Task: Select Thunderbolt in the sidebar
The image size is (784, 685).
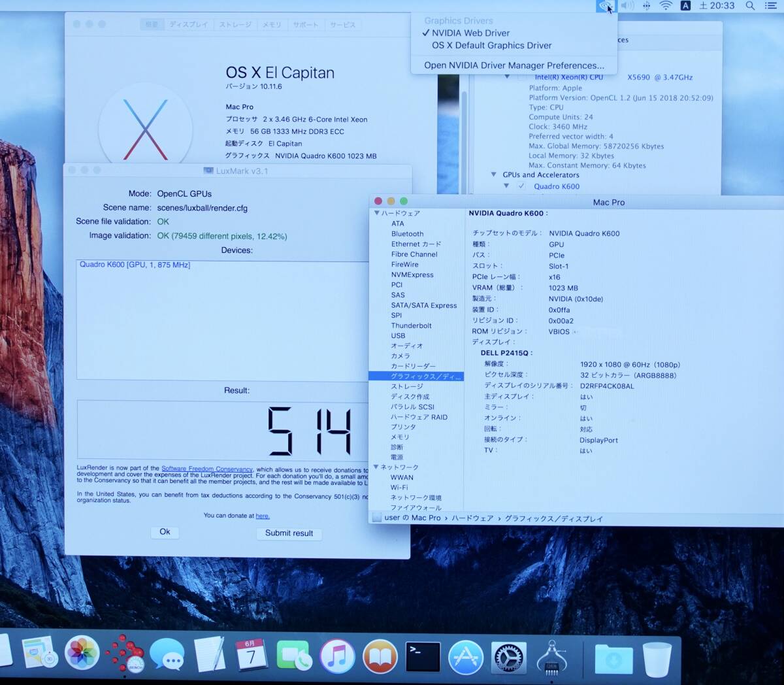Action: 411,326
